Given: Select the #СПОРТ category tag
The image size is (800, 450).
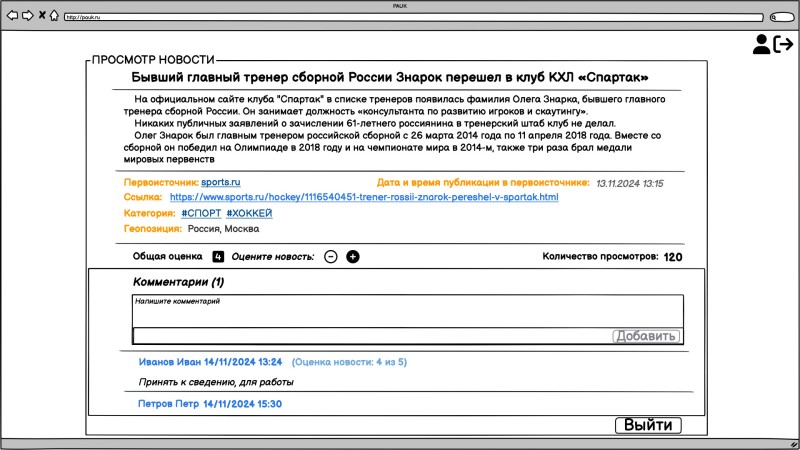Looking at the screenshot, I should pyautogui.click(x=201, y=213).
